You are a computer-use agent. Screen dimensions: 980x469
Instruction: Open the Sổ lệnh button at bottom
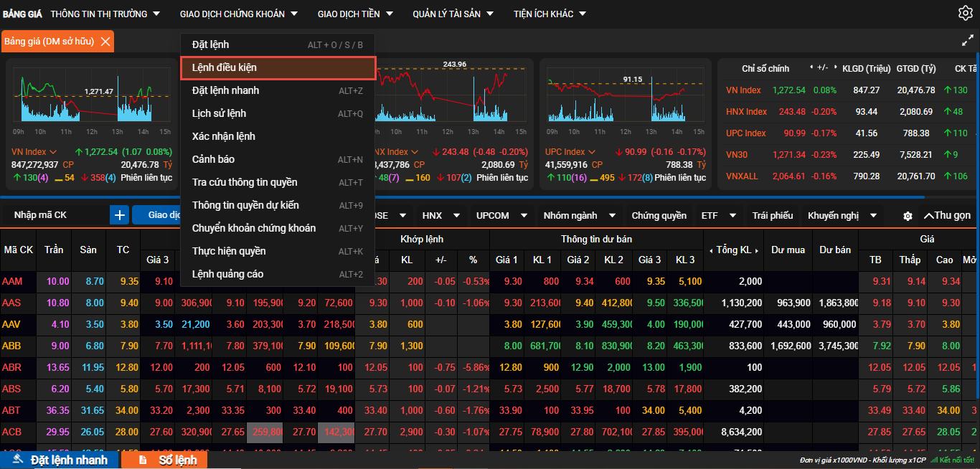166,460
